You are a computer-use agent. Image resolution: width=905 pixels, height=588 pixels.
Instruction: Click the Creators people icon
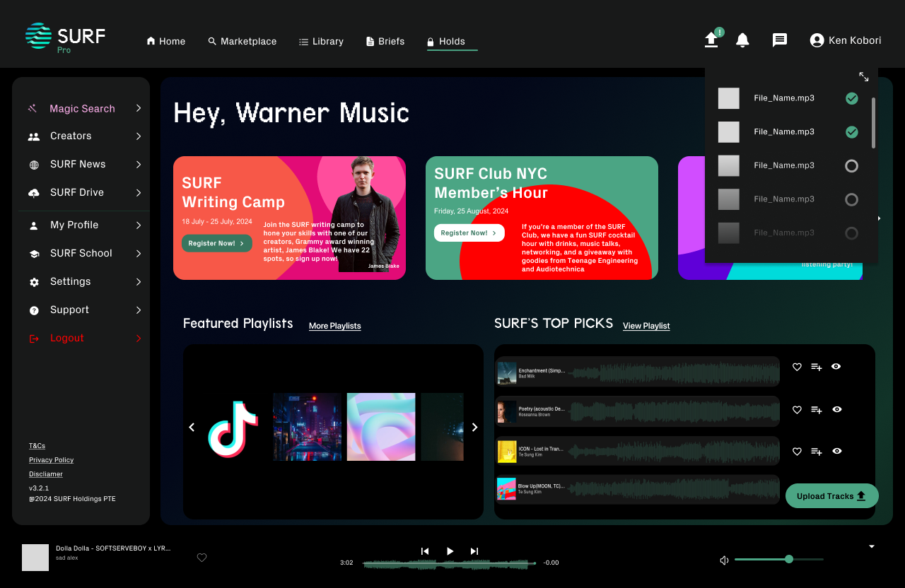(x=34, y=136)
